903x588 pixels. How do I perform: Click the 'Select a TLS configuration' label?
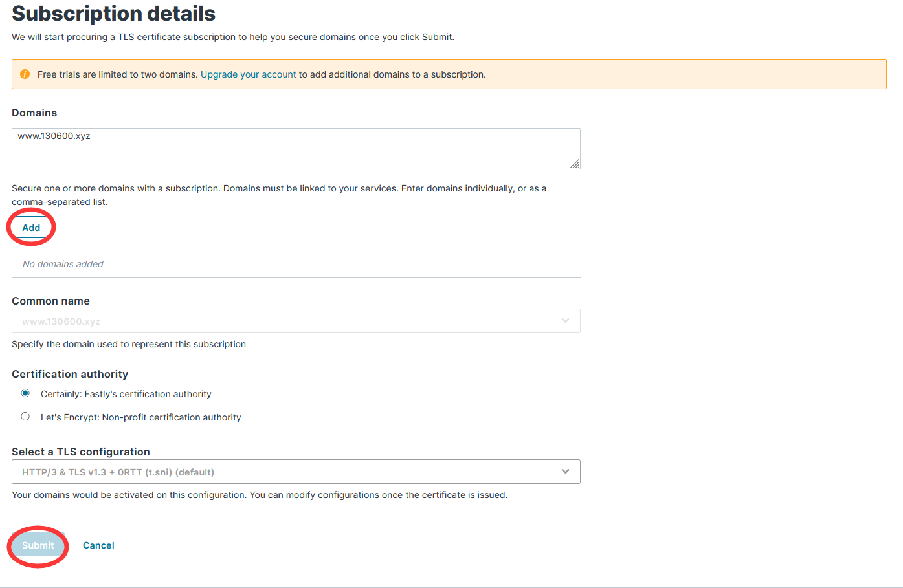point(81,452)
